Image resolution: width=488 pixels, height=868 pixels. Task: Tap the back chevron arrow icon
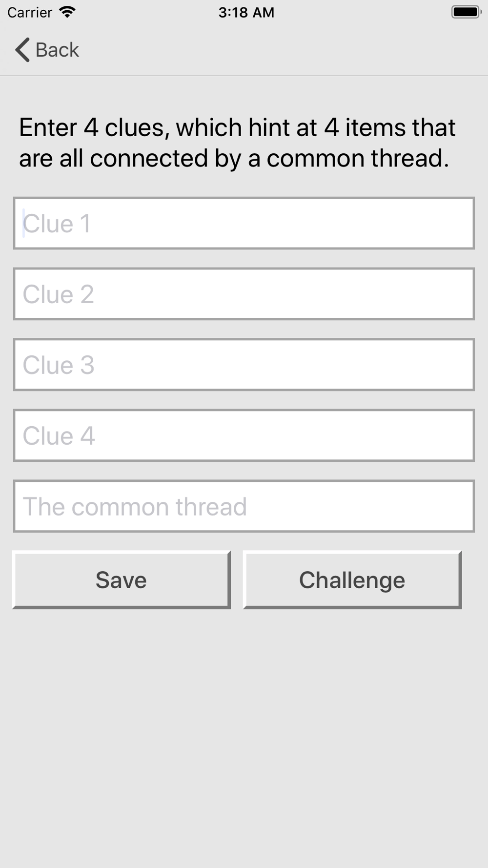coord(22,50)
